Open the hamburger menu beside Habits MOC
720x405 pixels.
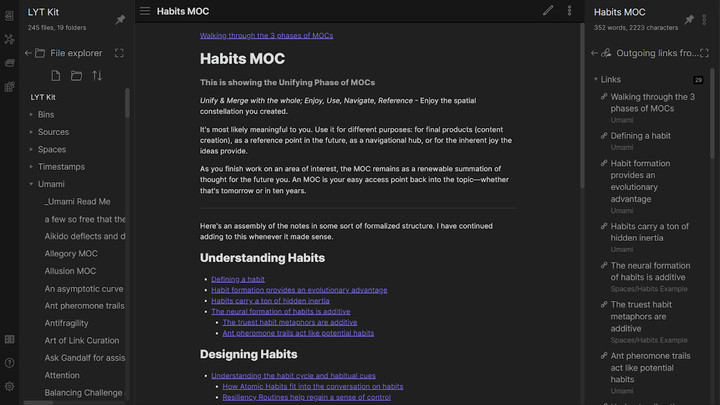click(145, 11)
